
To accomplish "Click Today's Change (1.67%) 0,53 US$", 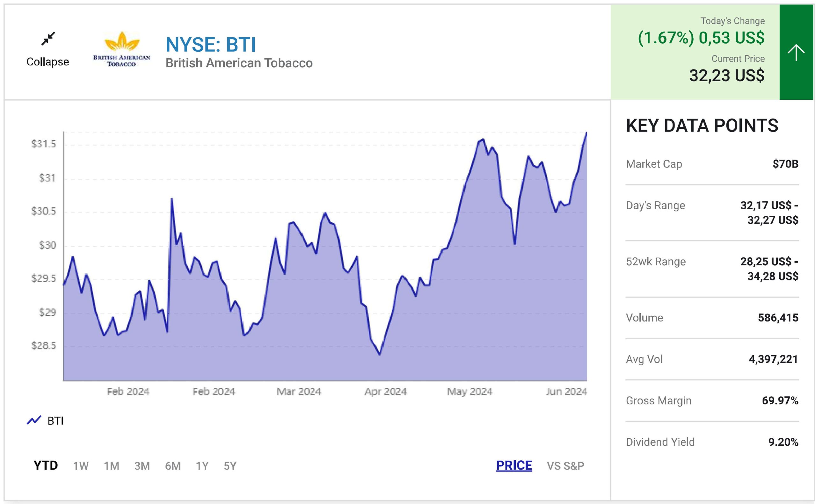I will coord(701,37).
